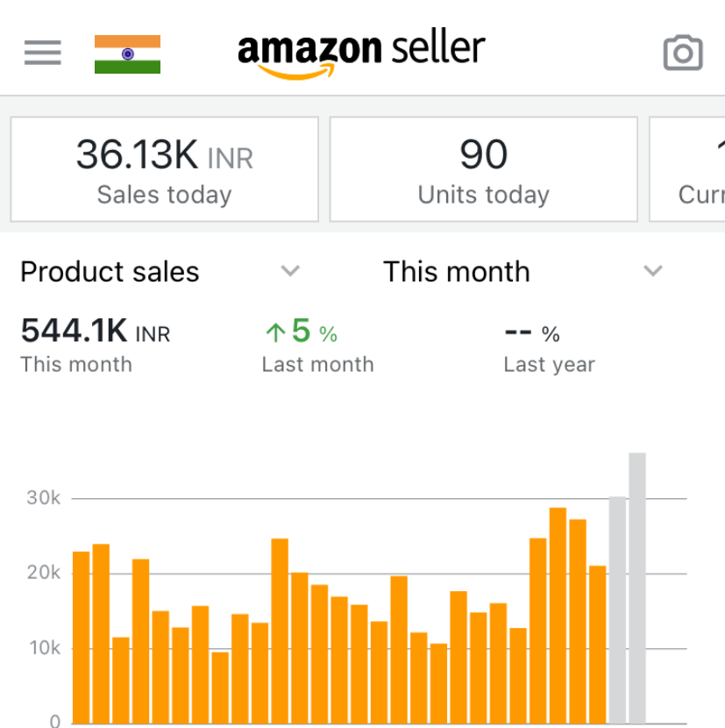Tap the green up-arrow trend indicator

(276, 332)
